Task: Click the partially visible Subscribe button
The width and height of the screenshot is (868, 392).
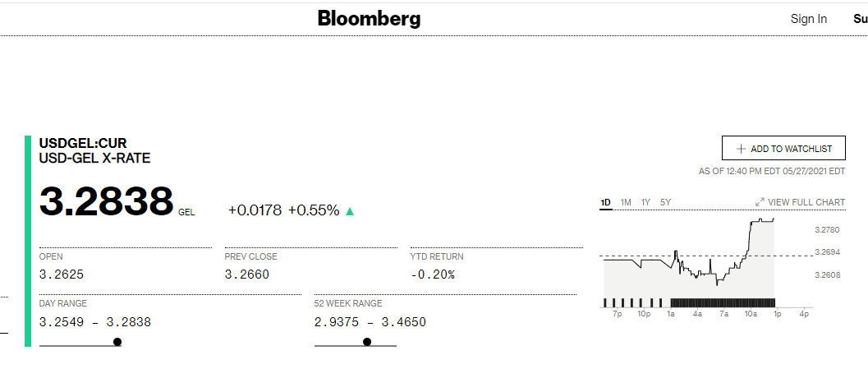Action: pyautogui.click(x=860, y=19)
